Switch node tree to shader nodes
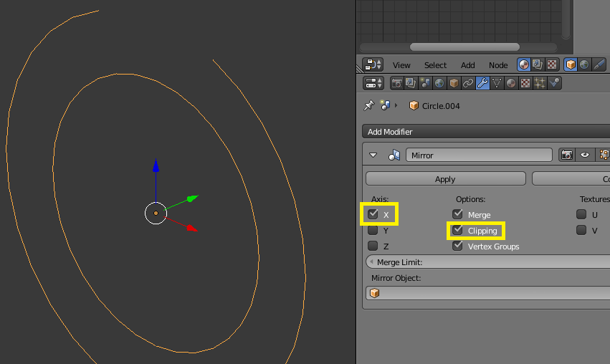The image size is (610, 364). point(524,64)
